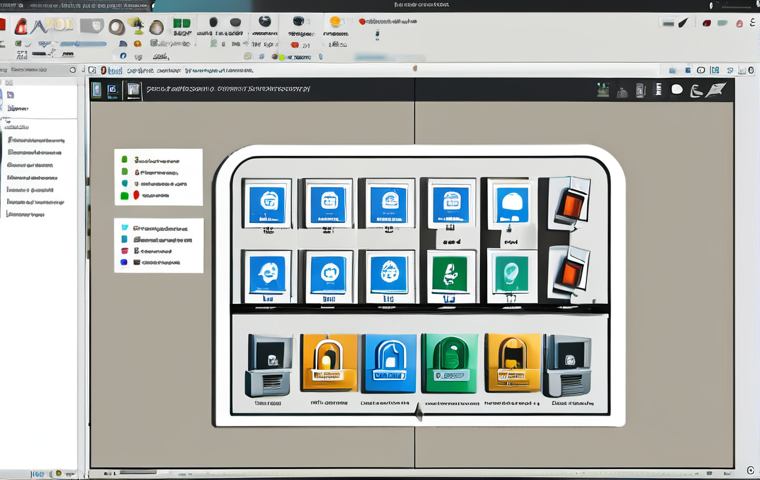Select the teal-green tile in the second row
The width and height of the screenshot is (760, 480).
[512, 275]
